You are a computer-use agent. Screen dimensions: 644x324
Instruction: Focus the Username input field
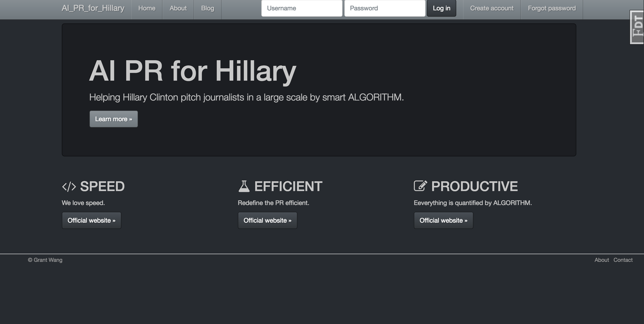point(301,8)
